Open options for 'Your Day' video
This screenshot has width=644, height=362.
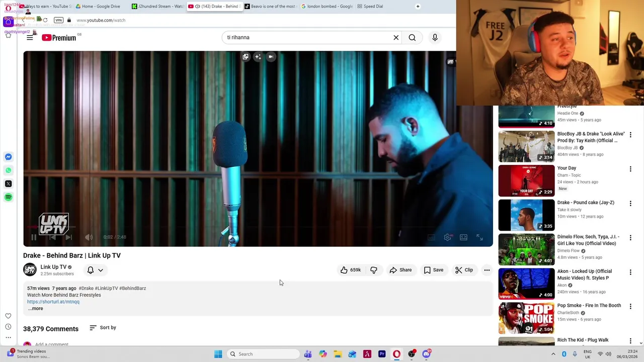point(630,169)
